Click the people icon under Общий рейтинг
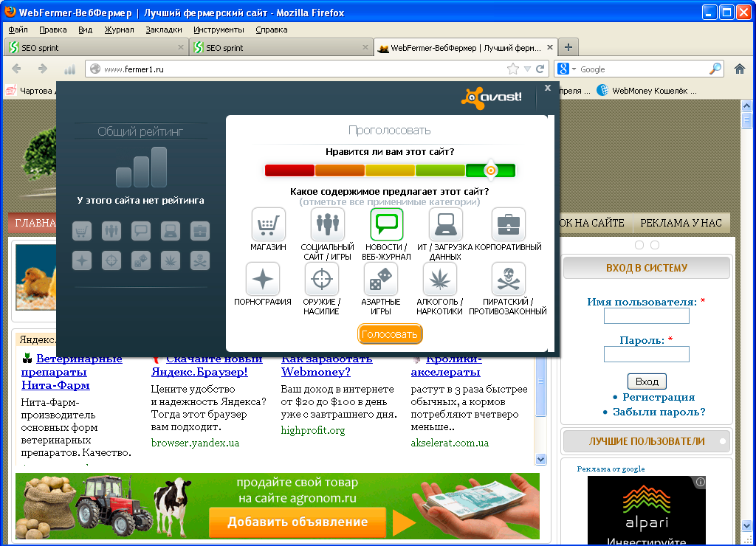 tap(111, 231)
